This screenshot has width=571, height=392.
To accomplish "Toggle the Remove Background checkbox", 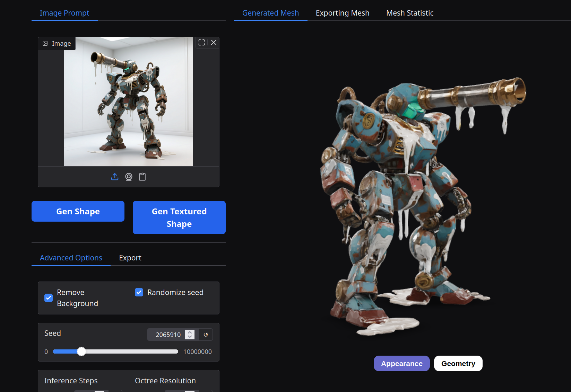I will (49, 298).
